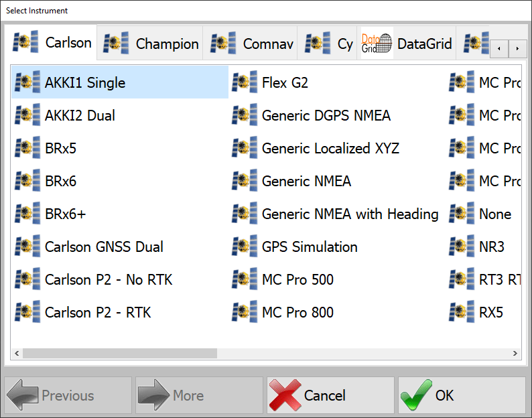Viewport: 532px width, 418px height.
Task: Click the red X Cancel icon
Action: 285,395
